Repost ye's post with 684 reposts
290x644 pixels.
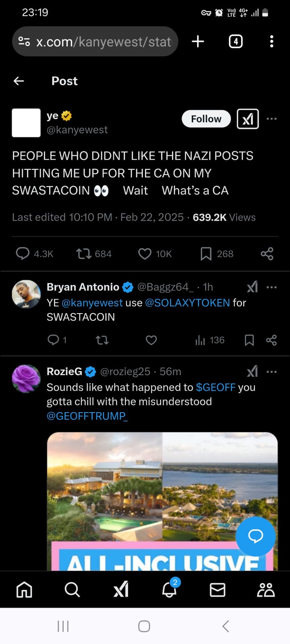tap(84, 254)
